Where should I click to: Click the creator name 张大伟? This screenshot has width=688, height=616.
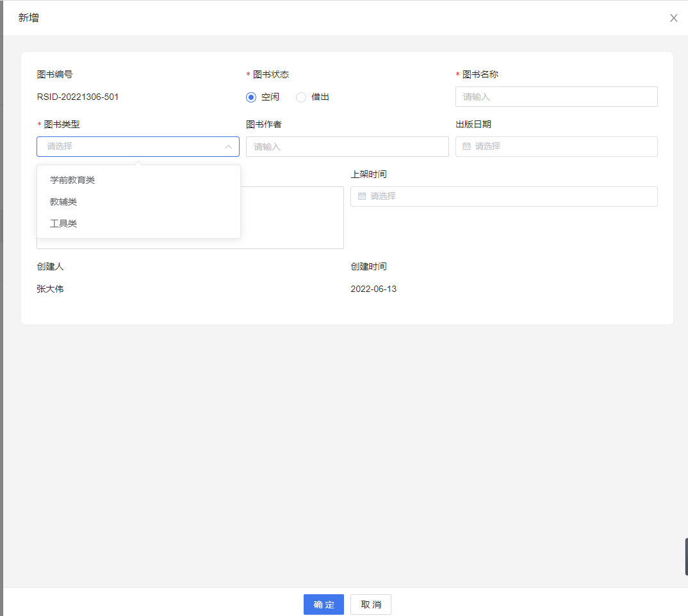pyautogui.click(x=50, y=289)
